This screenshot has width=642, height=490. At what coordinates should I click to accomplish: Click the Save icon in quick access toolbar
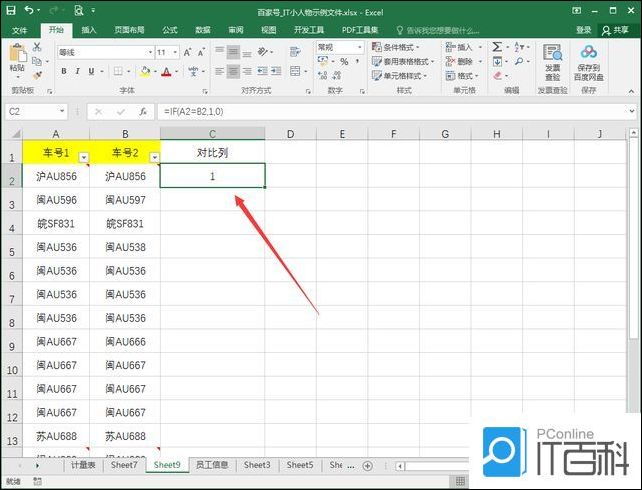11,10
